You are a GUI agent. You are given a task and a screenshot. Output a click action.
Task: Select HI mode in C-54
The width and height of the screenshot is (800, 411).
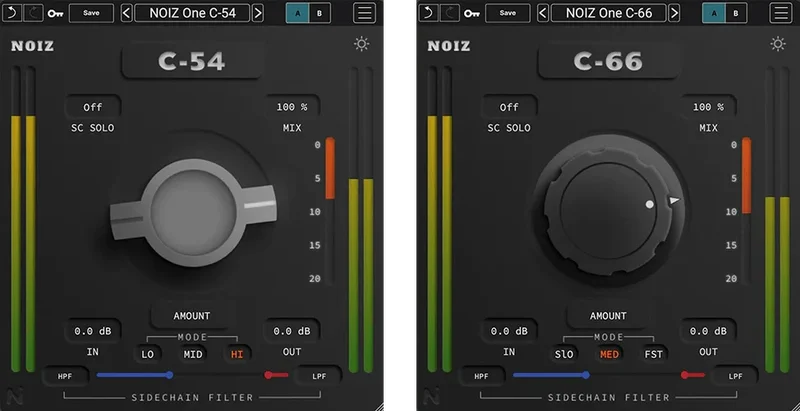click(237, 354)
